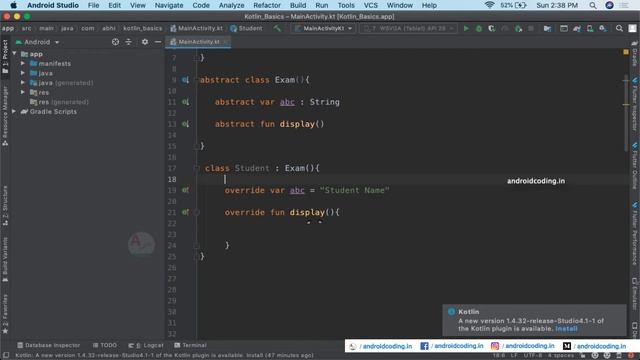Viewport: 640px width, 360px height.
Task: Click the macOS clock Sun 2:38 PM
Action: 557,5
